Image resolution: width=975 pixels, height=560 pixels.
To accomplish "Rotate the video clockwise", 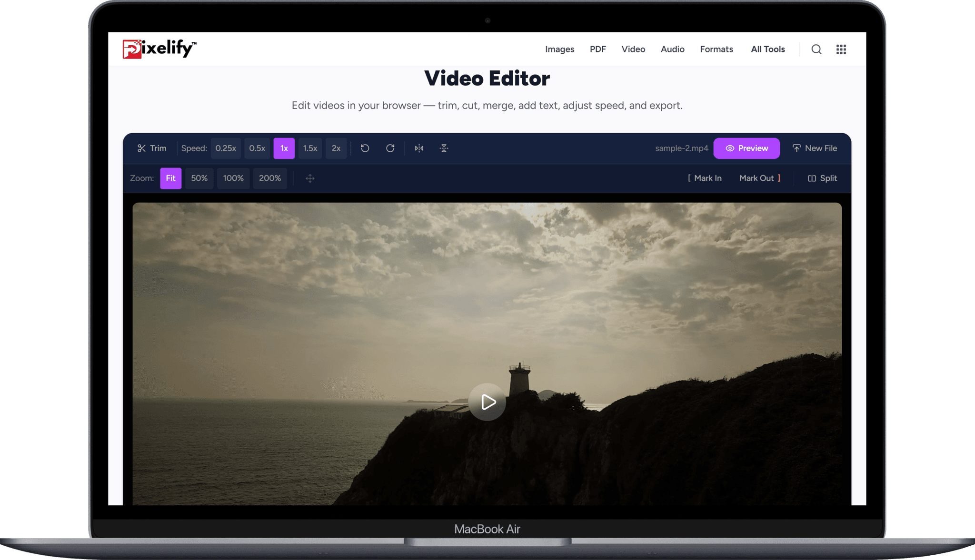I will pos(390,148).
